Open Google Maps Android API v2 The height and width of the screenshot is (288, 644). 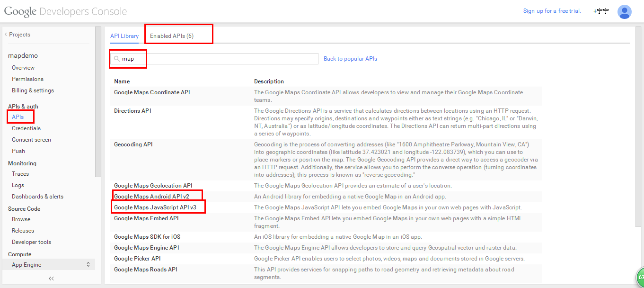point(151,197)
